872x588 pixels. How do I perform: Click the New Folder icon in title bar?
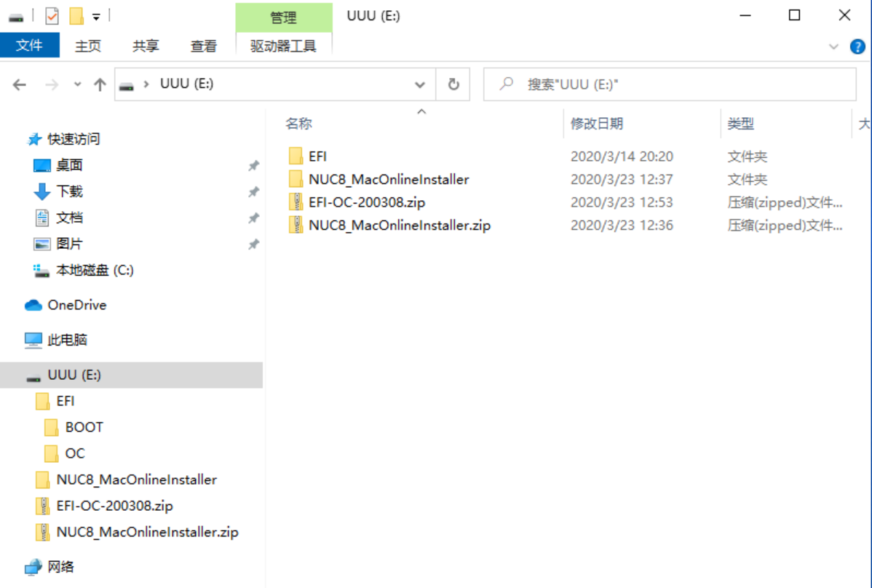(76, 16)
